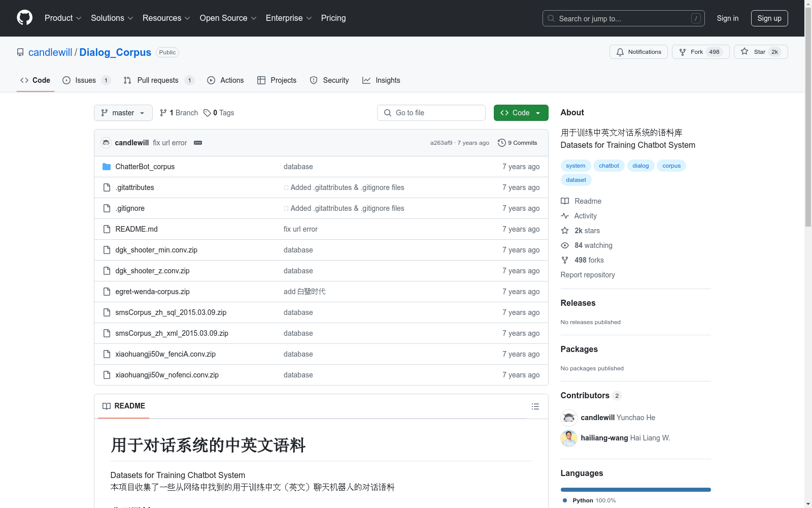Viewport: 812px width, 508px height.
Task: Click the Python language bar
Action: coord(636,490)
